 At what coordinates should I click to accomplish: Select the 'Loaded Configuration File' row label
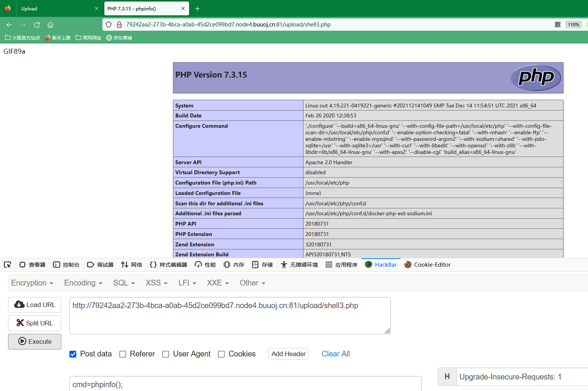point(208,193)
